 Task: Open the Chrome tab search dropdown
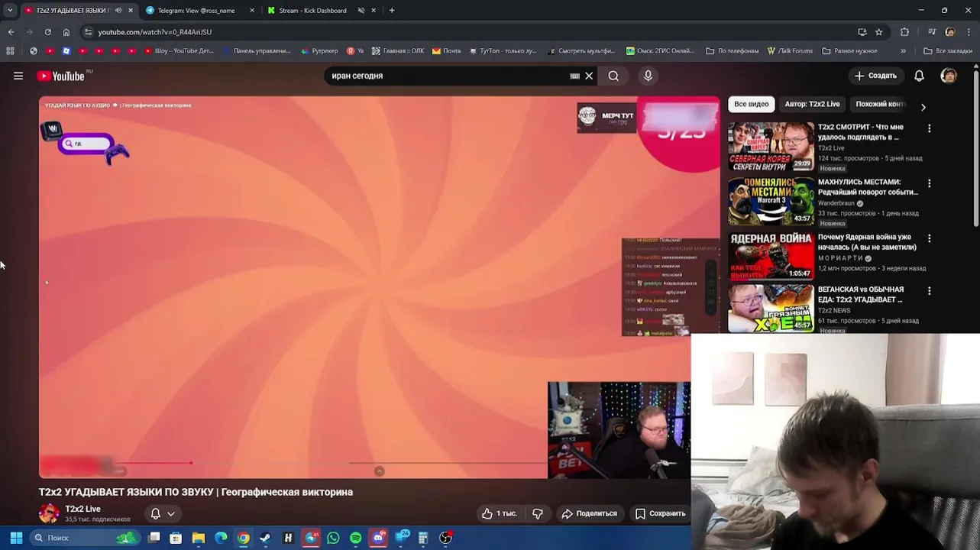click(x=10, y=10)
